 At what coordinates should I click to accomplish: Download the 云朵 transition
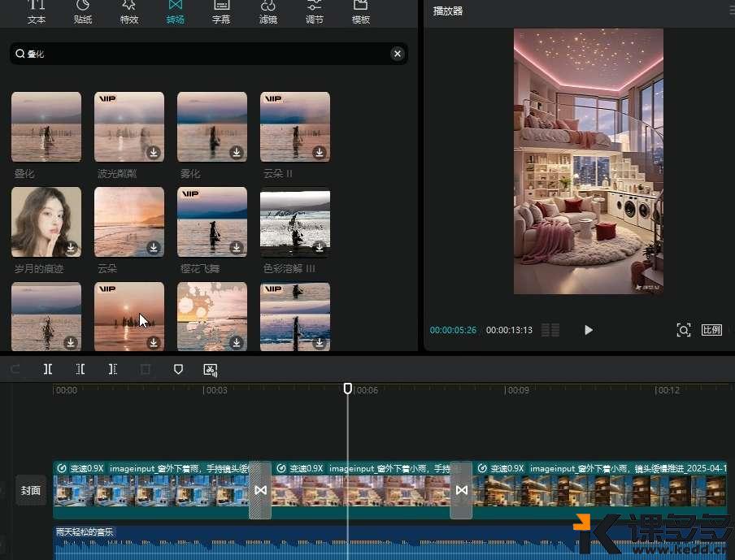[154, 247]
